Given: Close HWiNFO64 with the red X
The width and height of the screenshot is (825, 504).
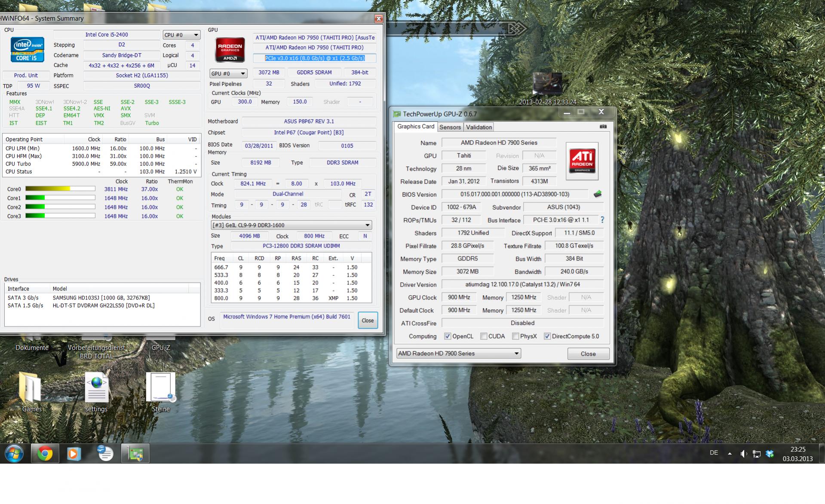Looking at the screenshot, I should [378, 18].
